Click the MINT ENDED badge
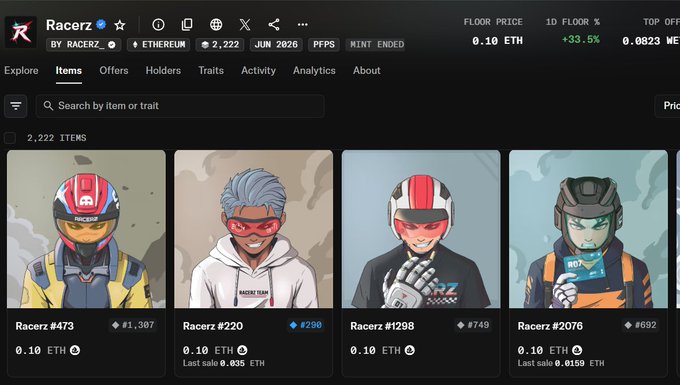The image size is (680, 385). pyautogui.click(x=376, y=45)
